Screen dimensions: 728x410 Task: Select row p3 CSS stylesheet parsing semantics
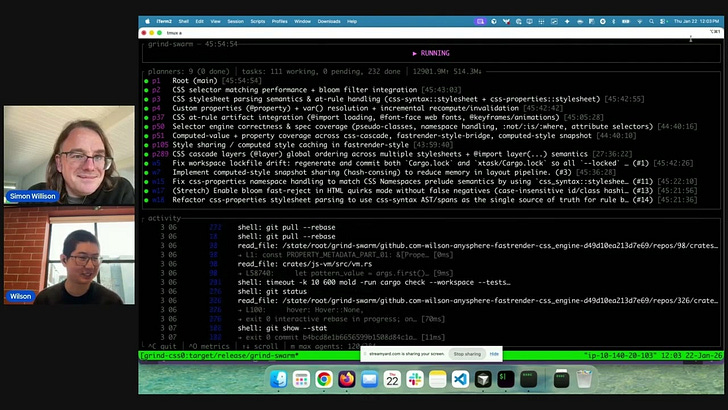tap(394, 99)
